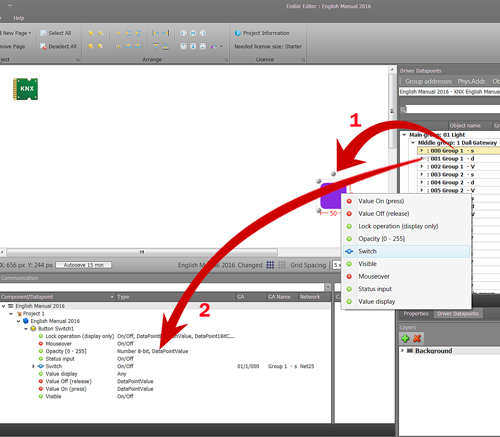
Task: Click the green KNX chip icon
Action: click(26, 89)
